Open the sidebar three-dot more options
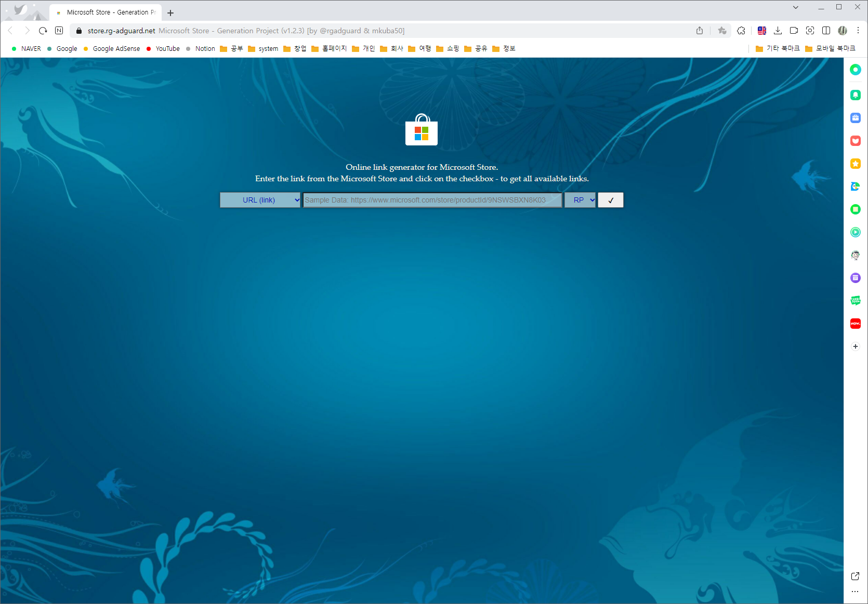The width and height of the screenshot is (868, 604). 855,592
